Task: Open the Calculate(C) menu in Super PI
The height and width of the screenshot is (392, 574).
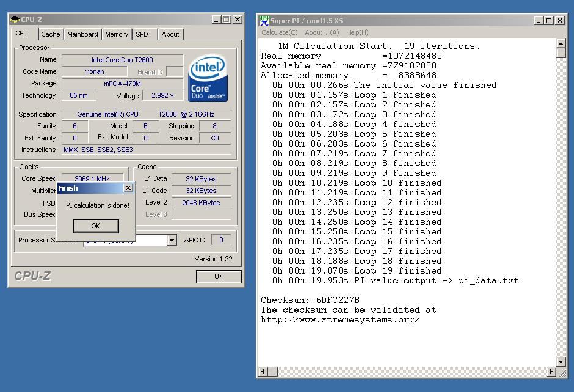Action: 279,32
